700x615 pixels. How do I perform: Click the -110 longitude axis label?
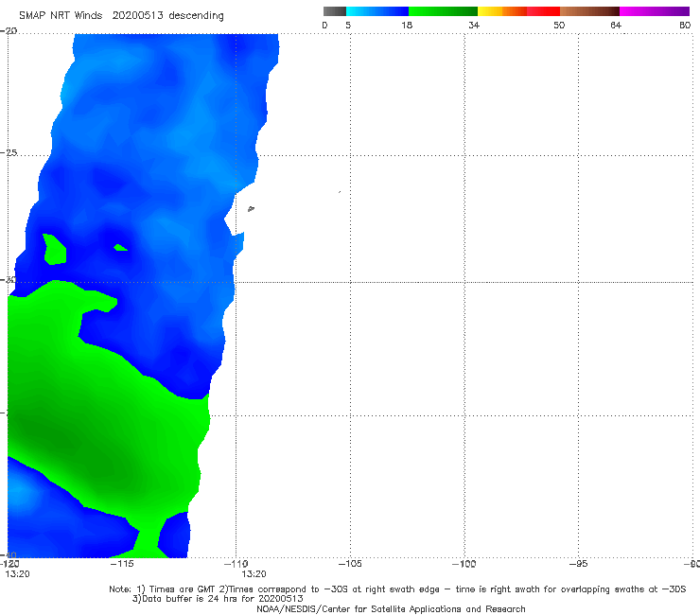coord(236,564)
